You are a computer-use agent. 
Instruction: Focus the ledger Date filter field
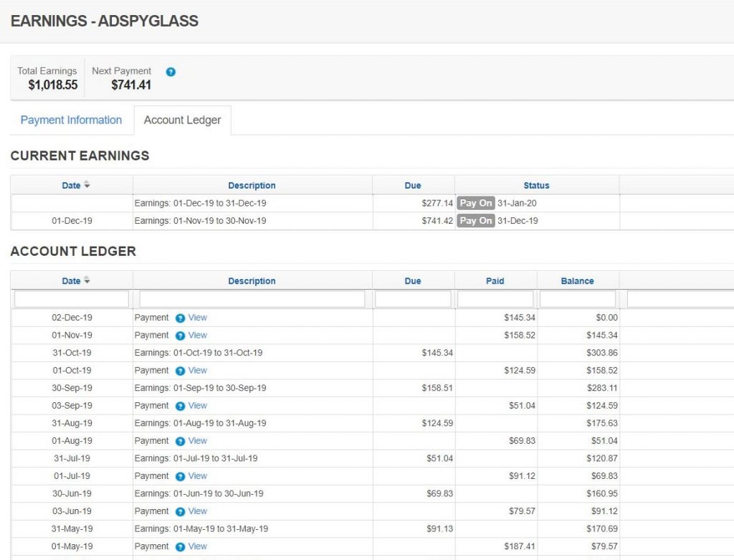point(72,299)
